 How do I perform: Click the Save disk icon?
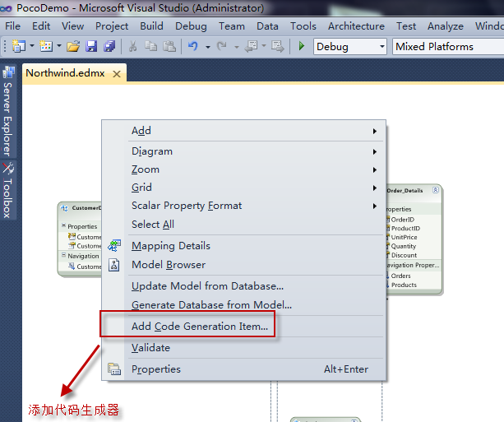(x=91, y=47)
